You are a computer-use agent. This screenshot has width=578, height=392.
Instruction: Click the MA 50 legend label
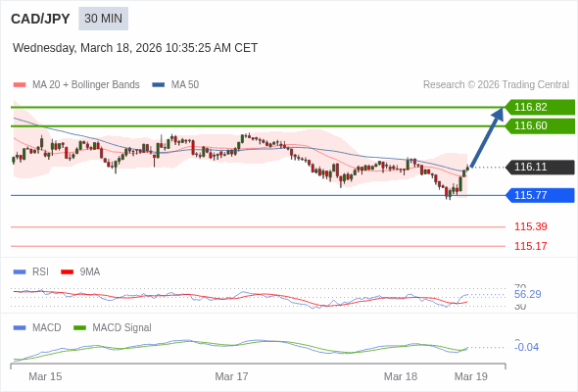click(185, 85)
